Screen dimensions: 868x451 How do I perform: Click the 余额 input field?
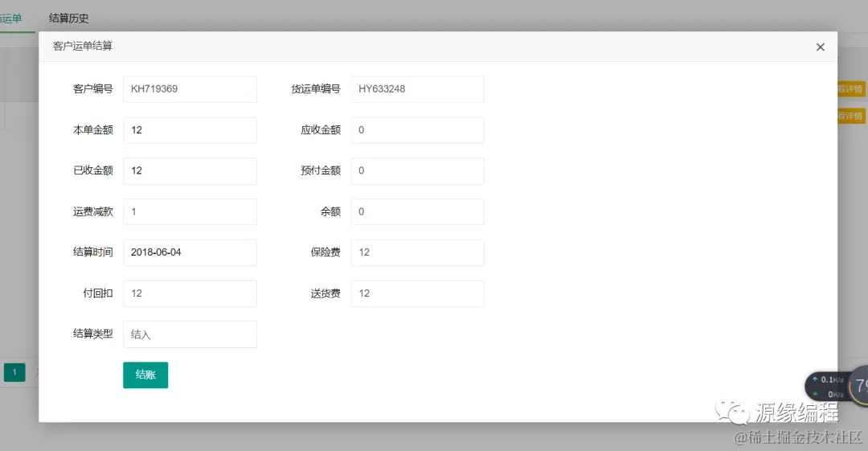[417, 211]
